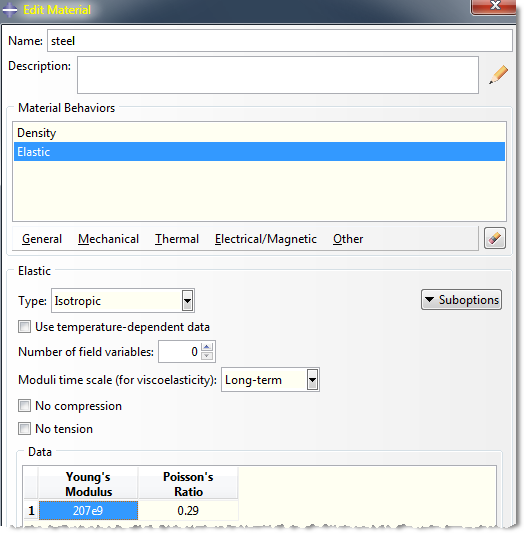
Task: Click the eraser delete behavior icon
Action: tap(494, 238)
